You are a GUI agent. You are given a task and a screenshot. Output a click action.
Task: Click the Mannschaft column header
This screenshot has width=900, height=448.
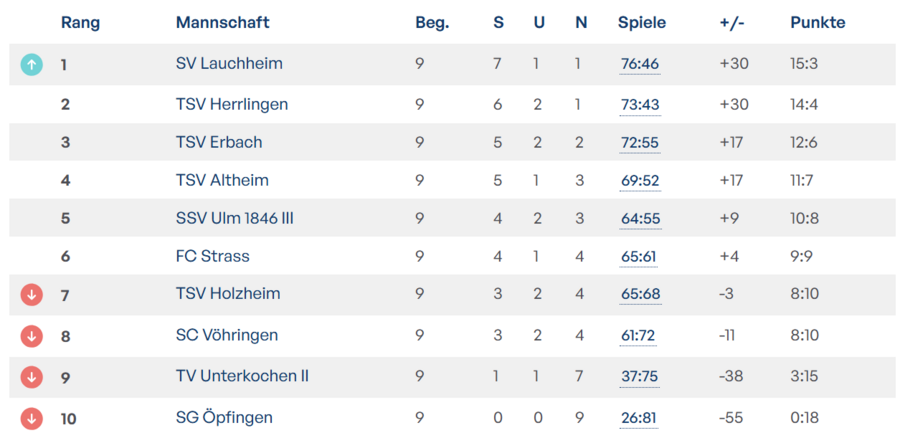(222, 22)
